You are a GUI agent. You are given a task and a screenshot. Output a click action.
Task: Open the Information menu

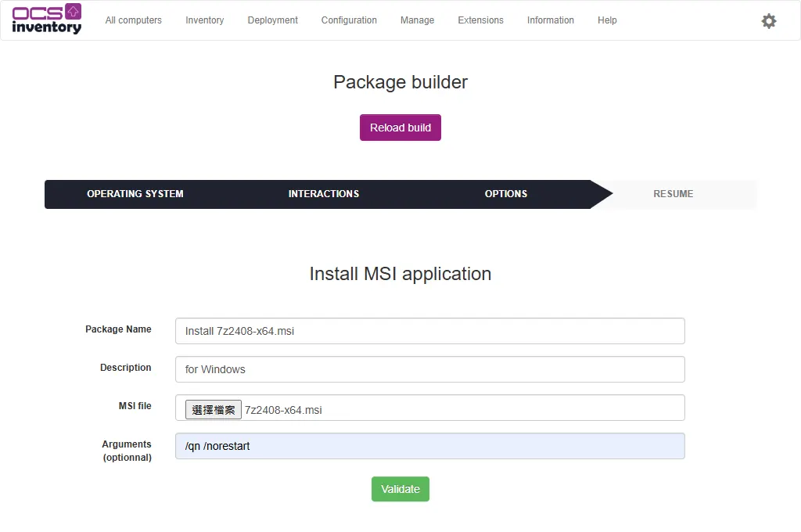coord(550,20)
